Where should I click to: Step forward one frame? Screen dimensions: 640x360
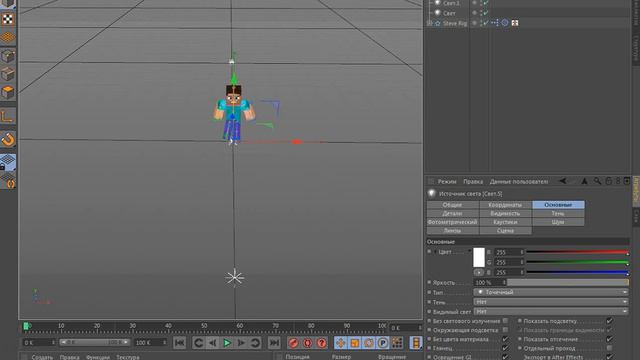[241, 343]
